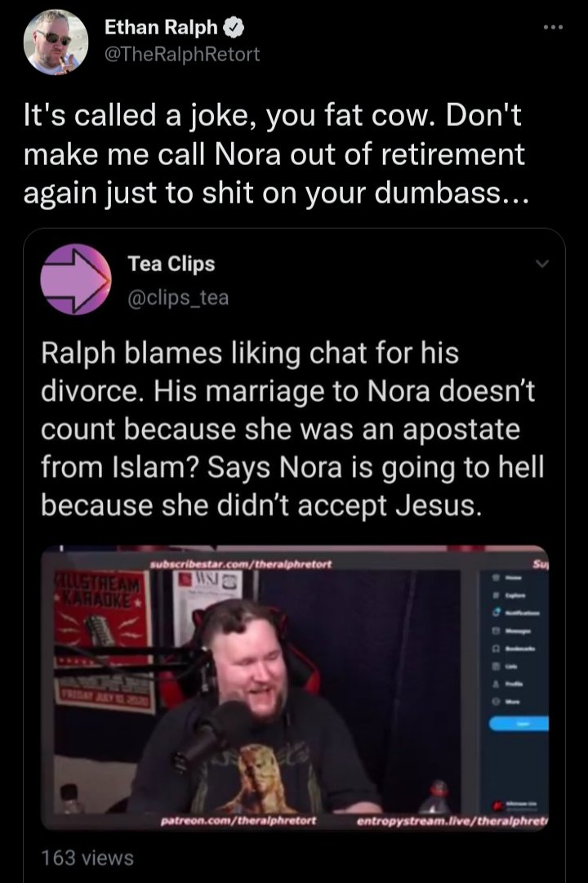
Task: Expand the quoted tweet chevron menu
Action: 541,264
